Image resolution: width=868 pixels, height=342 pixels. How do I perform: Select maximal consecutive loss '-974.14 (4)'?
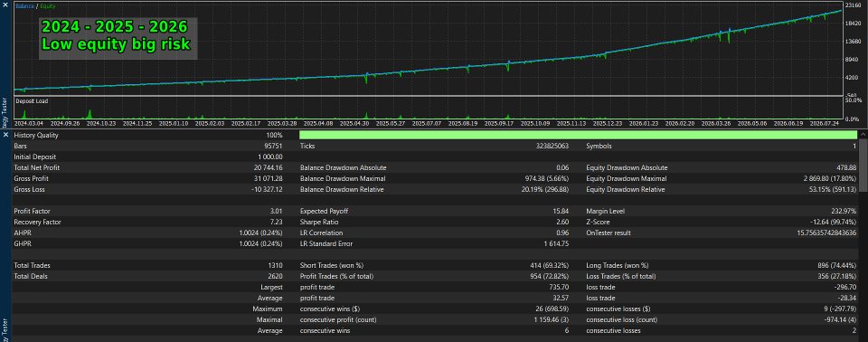(839, 319)
